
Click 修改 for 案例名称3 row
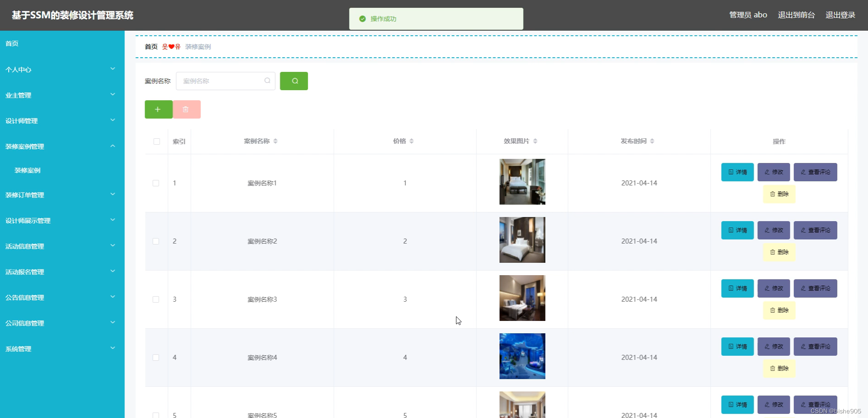pyautogui.click(x=774, y=288)
